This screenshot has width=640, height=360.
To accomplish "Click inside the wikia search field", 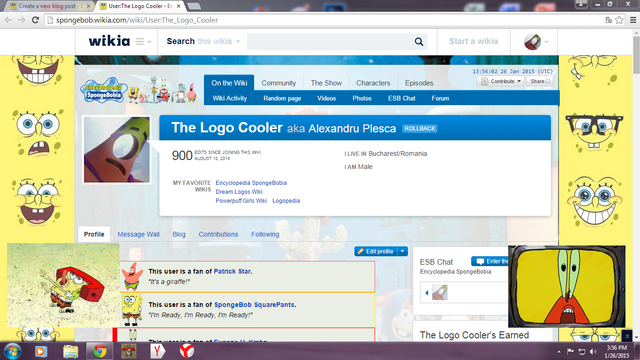I will point(331,42).
